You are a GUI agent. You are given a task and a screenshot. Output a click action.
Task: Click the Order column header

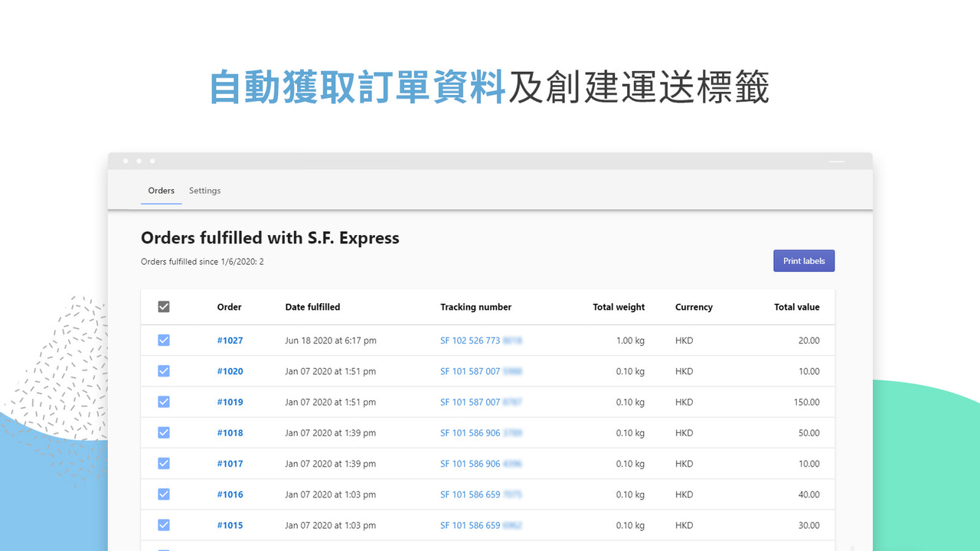229,307
